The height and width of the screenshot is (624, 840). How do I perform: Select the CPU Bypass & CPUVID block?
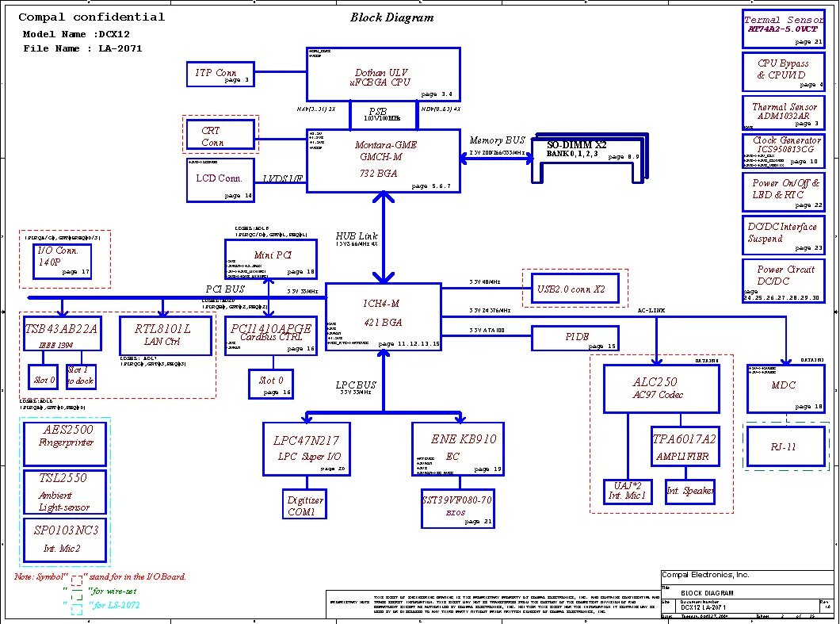[x=783, y=71]
